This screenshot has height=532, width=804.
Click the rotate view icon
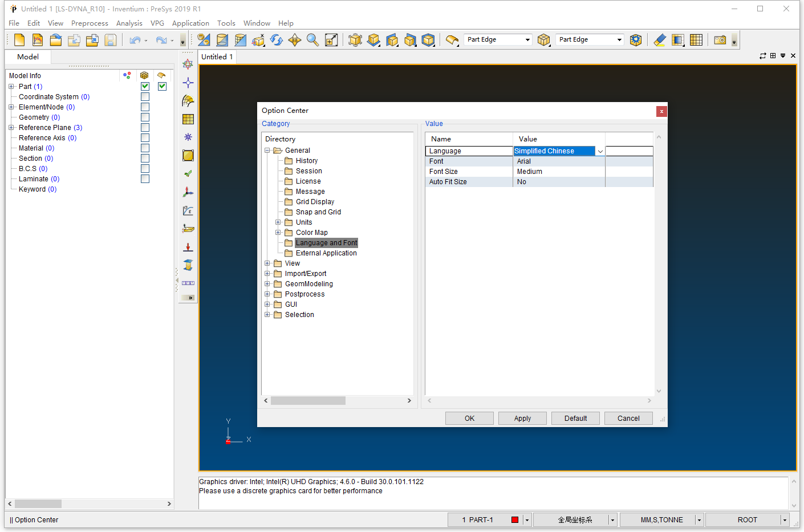277,40
